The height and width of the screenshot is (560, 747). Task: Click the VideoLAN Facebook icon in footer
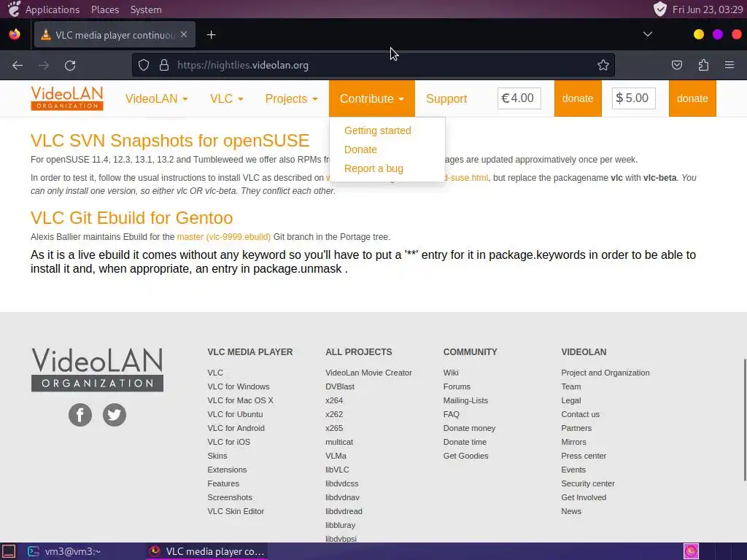(80, 415)
